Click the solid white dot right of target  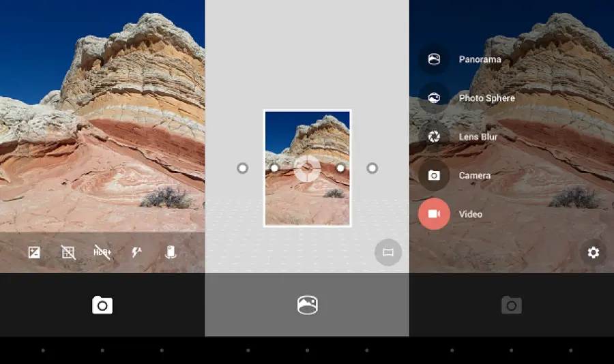click(340, 168)
